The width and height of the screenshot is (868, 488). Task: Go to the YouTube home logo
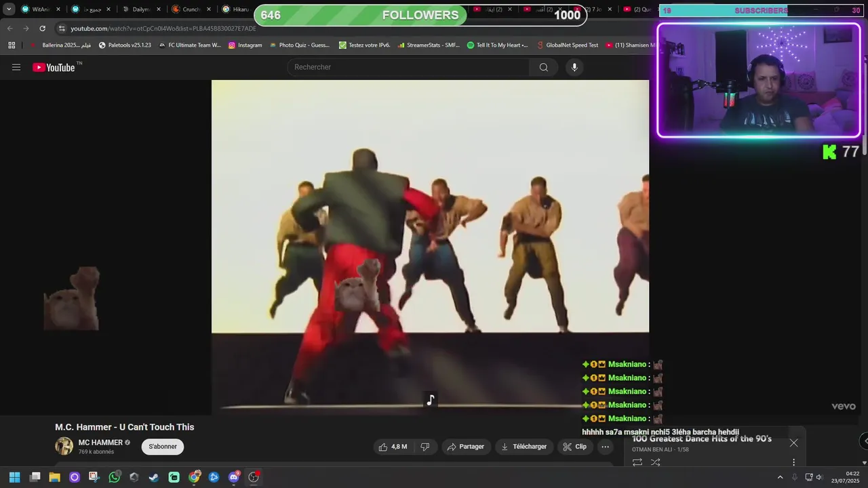(54, 67)
